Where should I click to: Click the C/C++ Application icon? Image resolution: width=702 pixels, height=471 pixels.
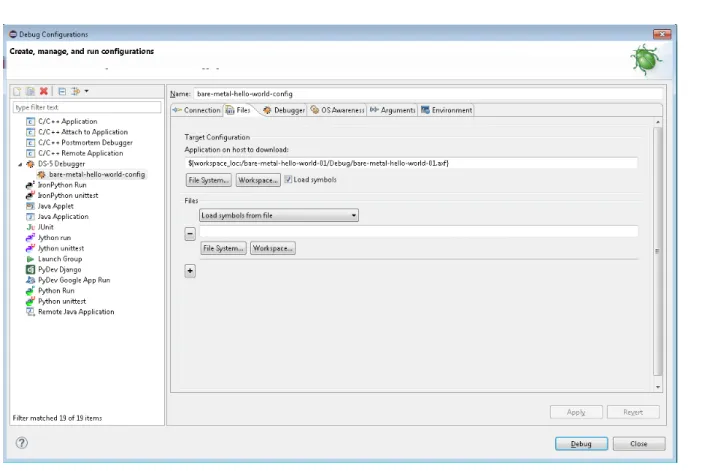tap(30, 121)
